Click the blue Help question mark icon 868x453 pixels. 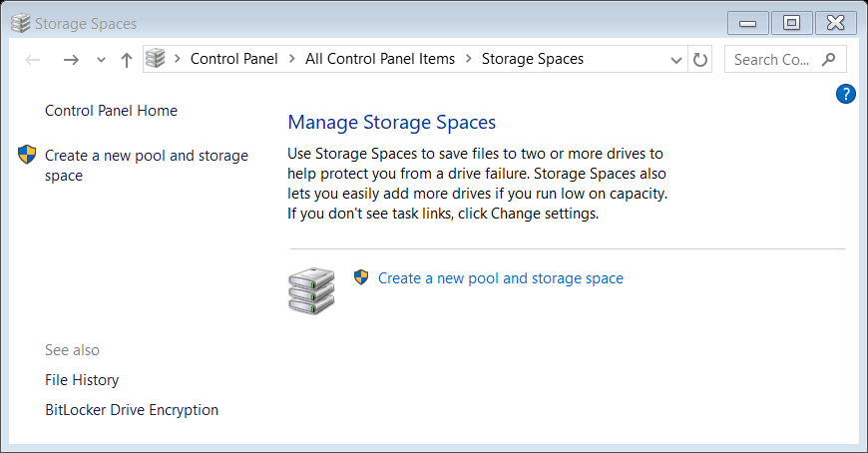tap(845, 94)
